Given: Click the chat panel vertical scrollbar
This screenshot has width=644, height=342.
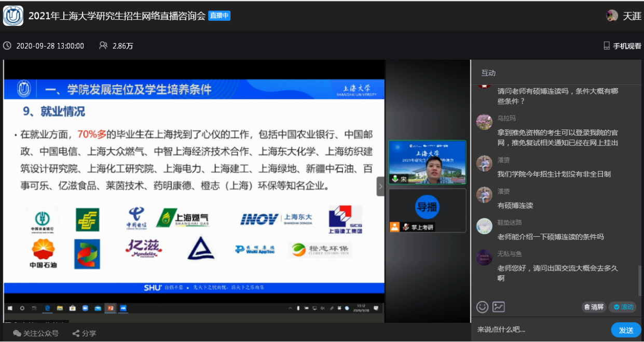Looking at the screenshot, I should pyautogui.click(x=640, y=280).
